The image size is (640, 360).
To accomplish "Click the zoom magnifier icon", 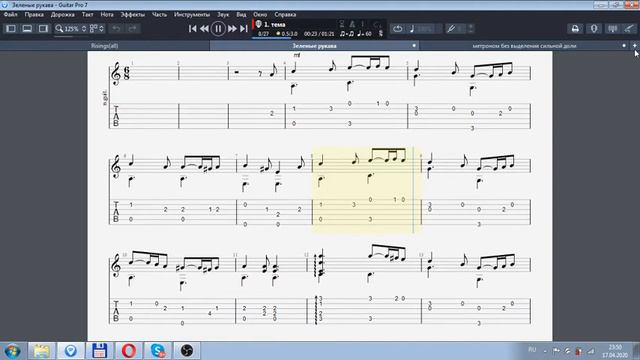I will 60,29.
